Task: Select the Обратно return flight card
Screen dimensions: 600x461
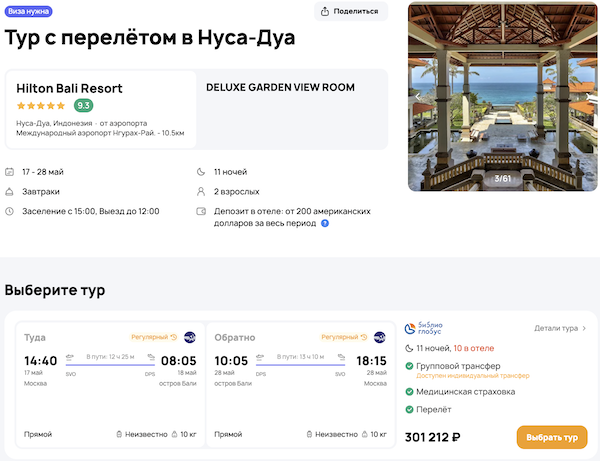Action: (x=300, y=385)
